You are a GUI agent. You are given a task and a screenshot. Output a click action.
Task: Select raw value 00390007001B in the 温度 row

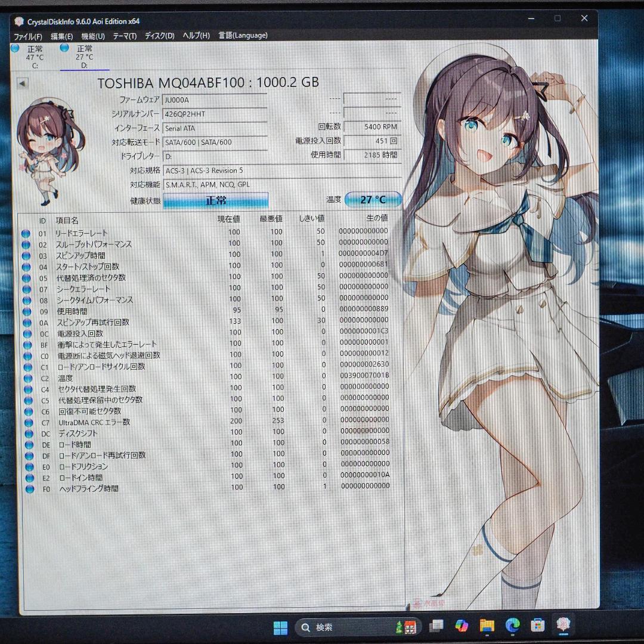point(364,376)
